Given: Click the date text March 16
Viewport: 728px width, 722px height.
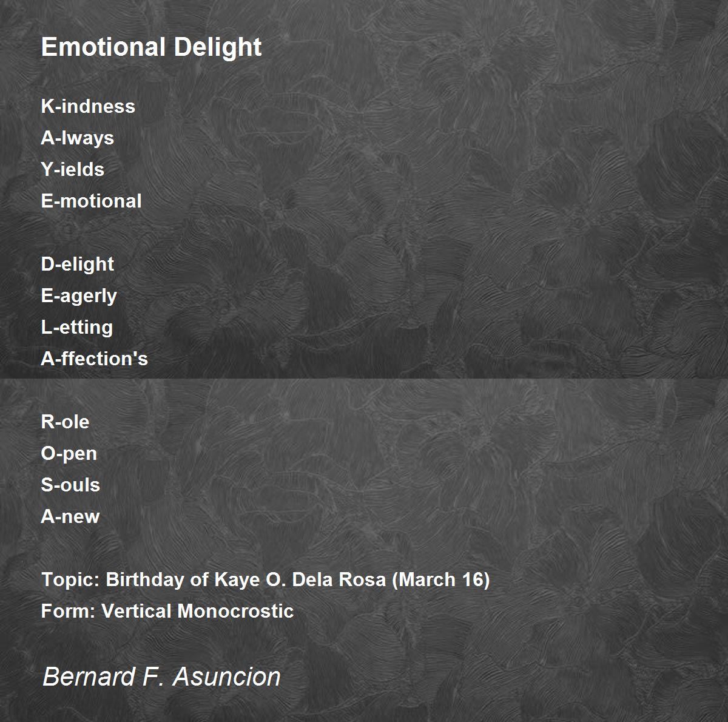Looking at the screenshot, I should 441,579.
